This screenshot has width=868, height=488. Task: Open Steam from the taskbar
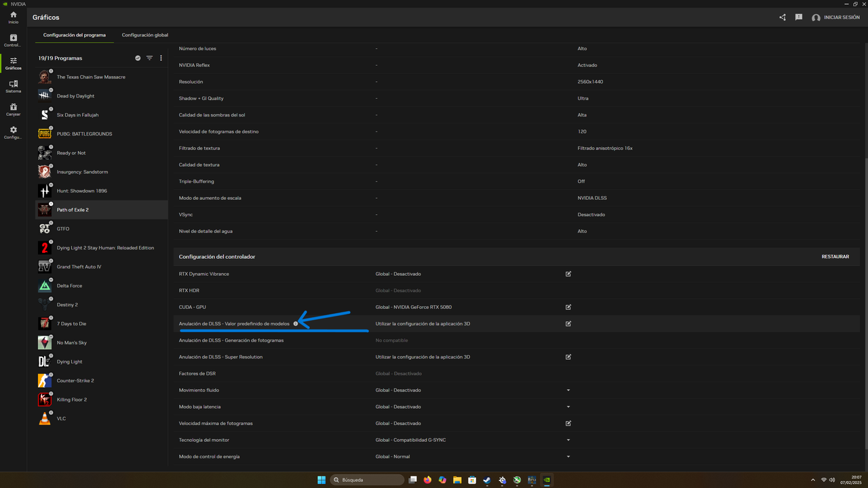tap(487, 480)
